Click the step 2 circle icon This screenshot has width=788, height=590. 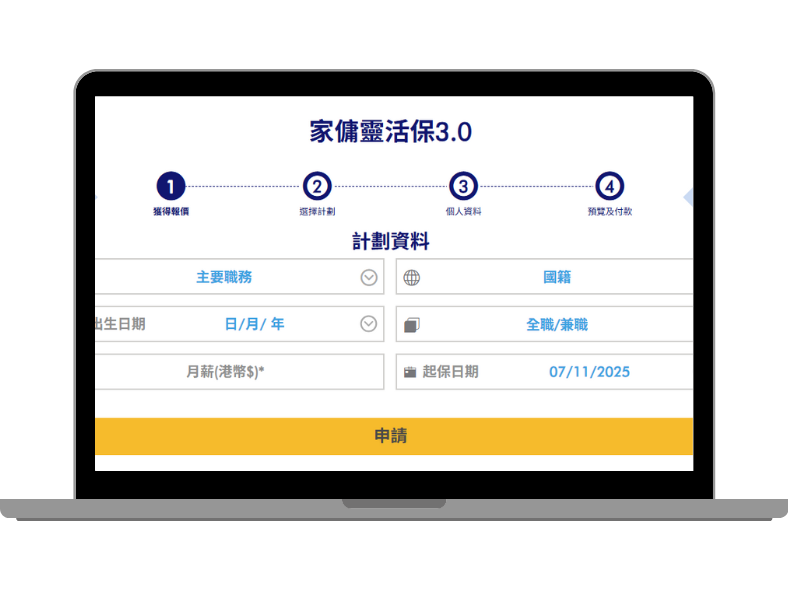(x=317, y=186)
